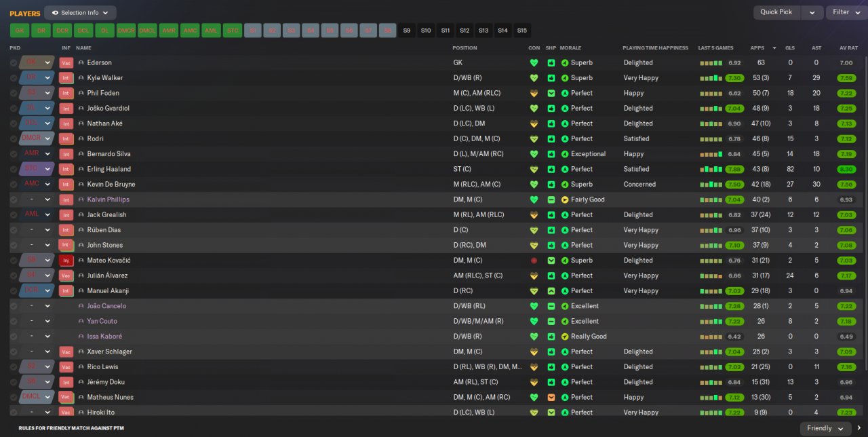Select the S1 substitute slot
868x437 pixels.
coord(254,31)
